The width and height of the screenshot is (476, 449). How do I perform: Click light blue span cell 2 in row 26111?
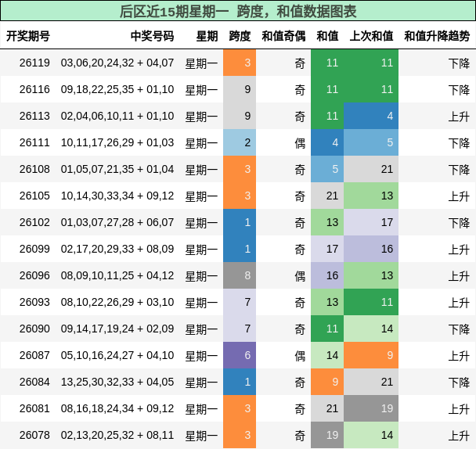tap(240, 142)
